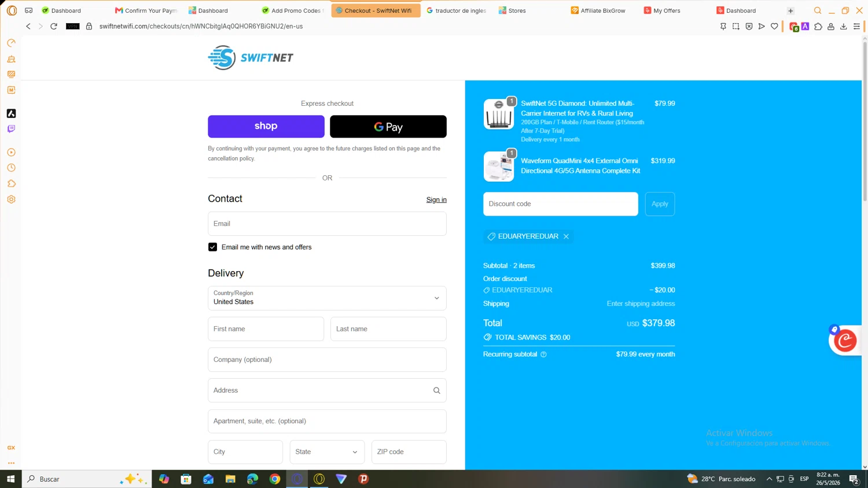Viewport: 868px width, 488px height.
Task: Click the SwiftNet logo
Action: coord(251,57)
